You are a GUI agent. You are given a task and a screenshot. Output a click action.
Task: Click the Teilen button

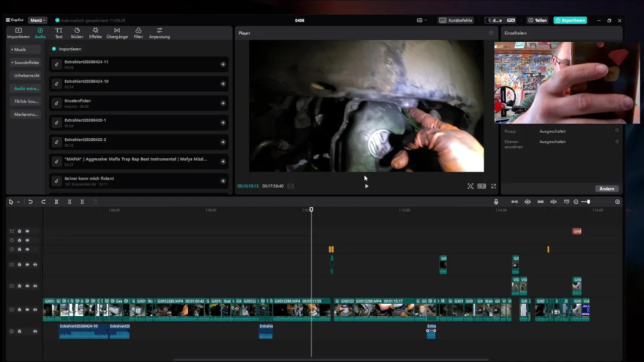coord(537,20)
